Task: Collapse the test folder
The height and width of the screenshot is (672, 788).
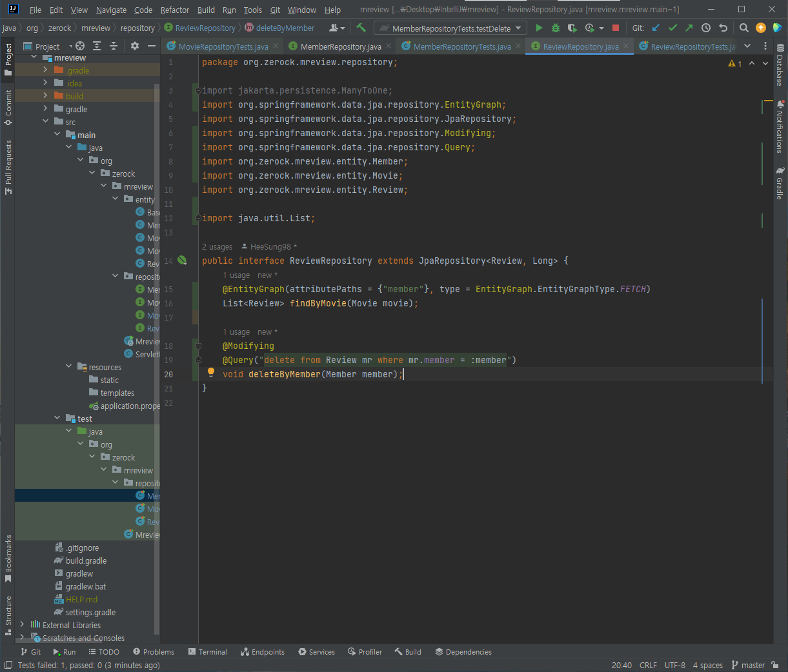Action: (57, 419)
